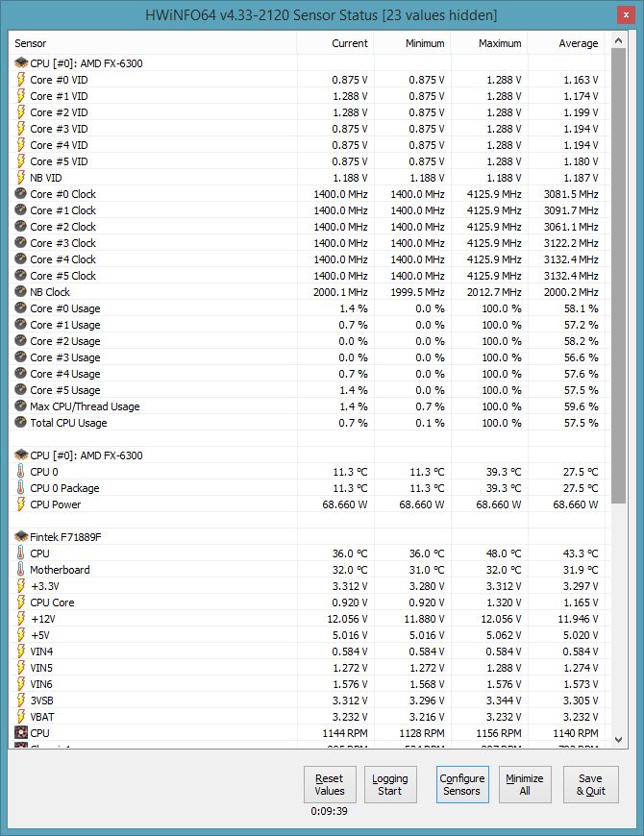Click the icon beside Total CPU Usage
This screenshot has width=644, height=836.
[21, 422]
